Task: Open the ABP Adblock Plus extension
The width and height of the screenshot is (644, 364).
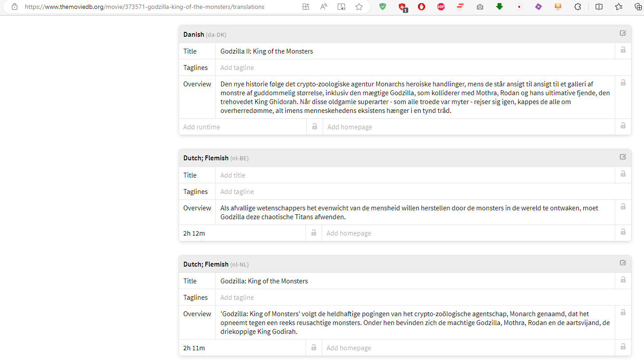Action: pyautogui.click(x=441, y=7)
